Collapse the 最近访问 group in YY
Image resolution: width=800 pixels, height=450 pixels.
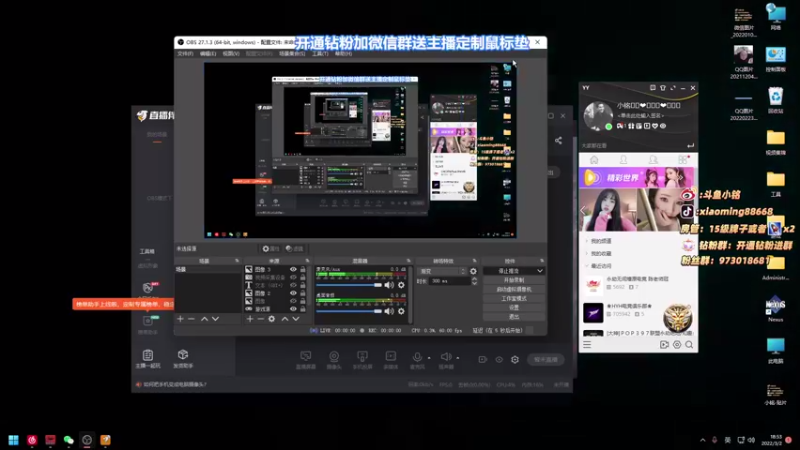point(586,266)
